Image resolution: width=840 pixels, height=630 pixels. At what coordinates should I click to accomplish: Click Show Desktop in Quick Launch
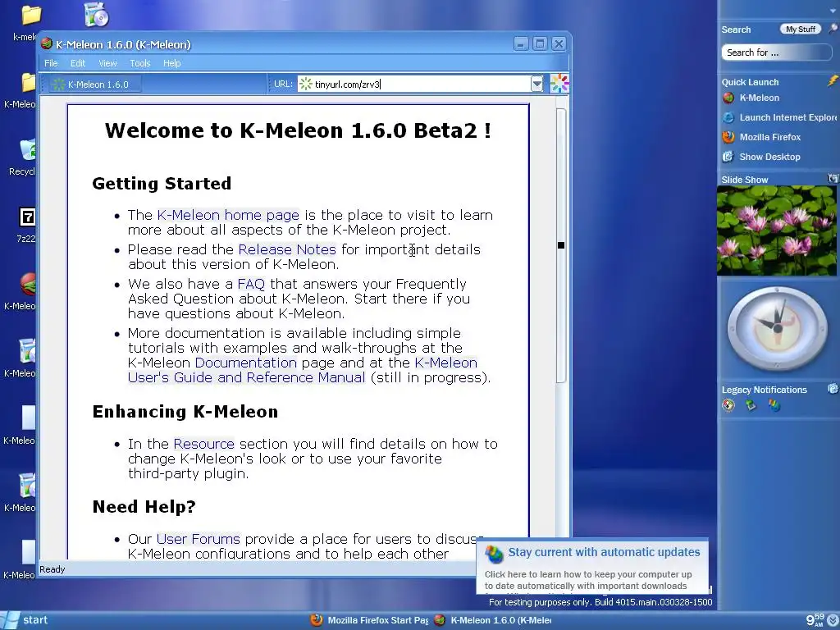pyautogui.click(x=761, y=157)
